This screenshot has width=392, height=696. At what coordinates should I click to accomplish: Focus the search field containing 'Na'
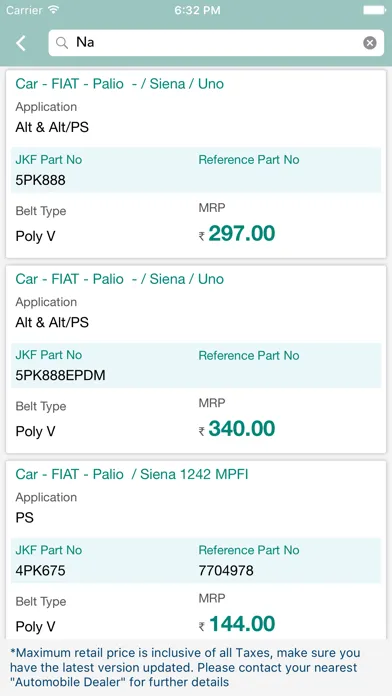click(x=216, y=43)
